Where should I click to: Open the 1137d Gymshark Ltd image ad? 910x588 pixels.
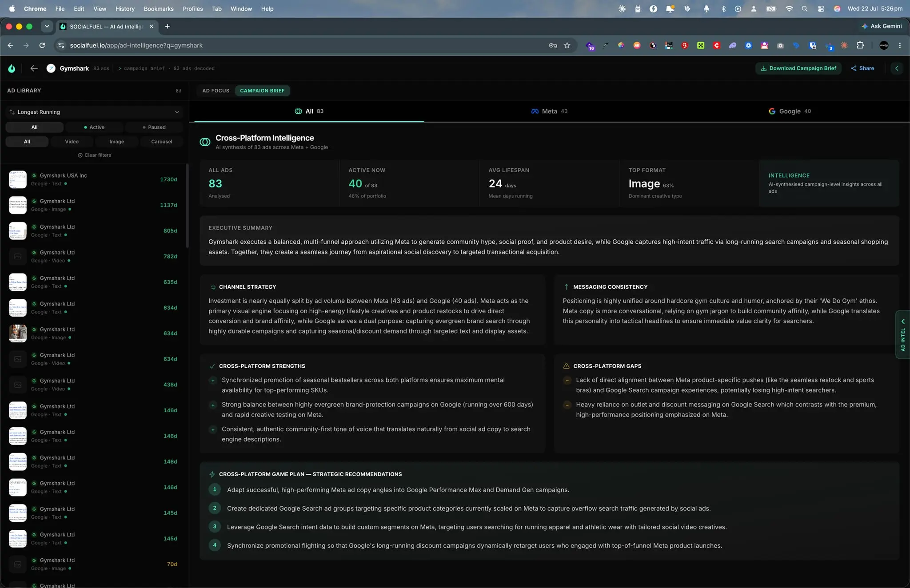pyautogui.click(x=93, y=205)
